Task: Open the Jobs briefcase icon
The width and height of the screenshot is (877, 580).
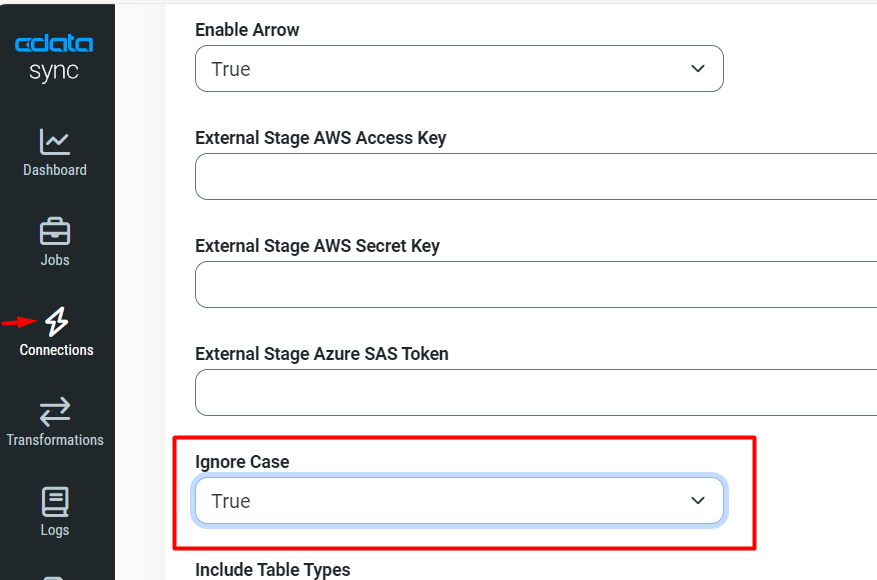Action: 55,232
